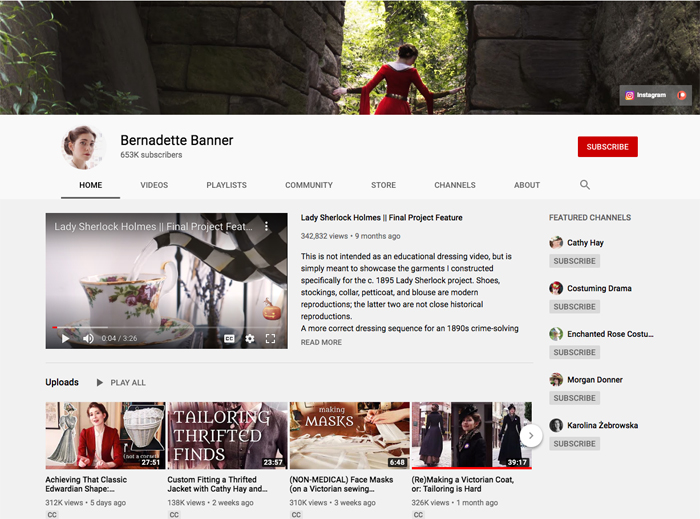Click the Bernadette Banner channel name
Image resolution: width=700 pixels, height=519 pixels.
pos(177,140)
